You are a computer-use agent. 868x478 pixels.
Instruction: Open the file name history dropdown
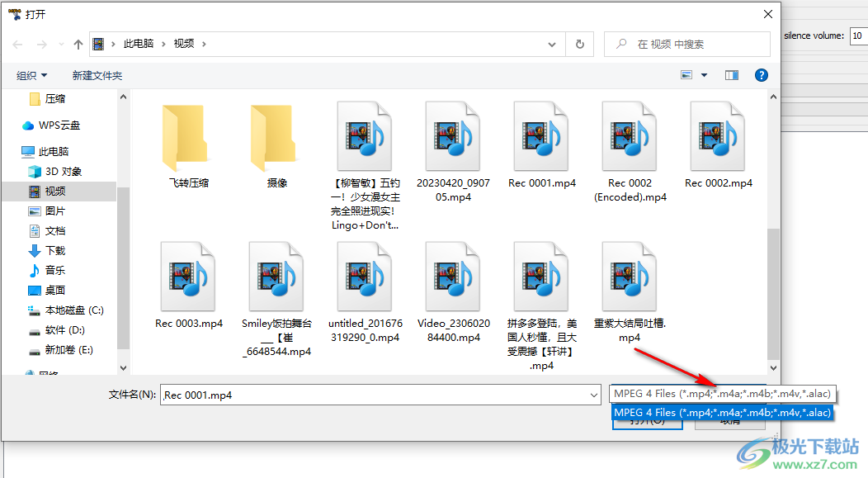(593, 395)
